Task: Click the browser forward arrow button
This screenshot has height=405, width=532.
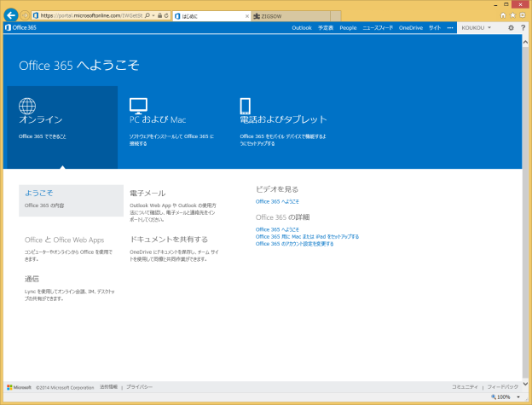Action: pos(25,15)
